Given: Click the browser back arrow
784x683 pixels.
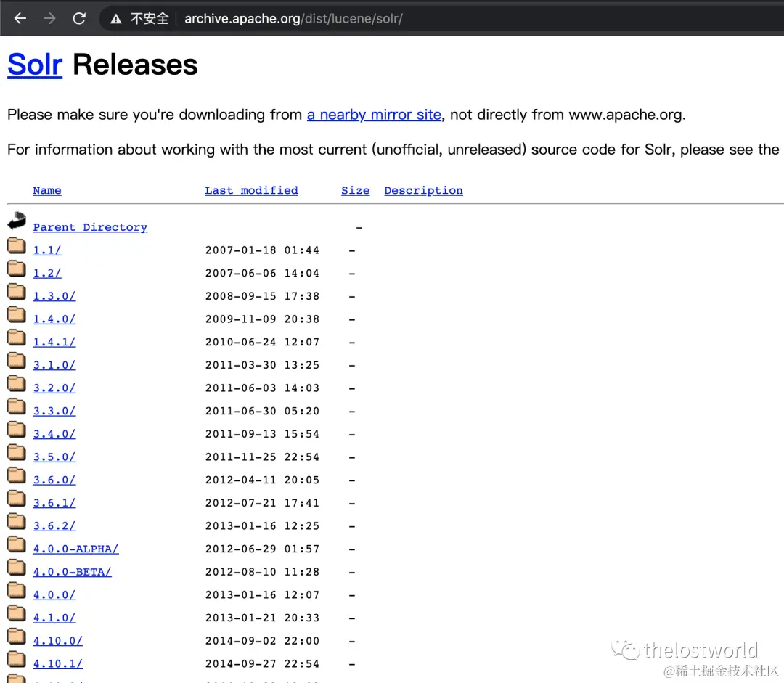Looking at the screenshot, I should tap(20, 18).
